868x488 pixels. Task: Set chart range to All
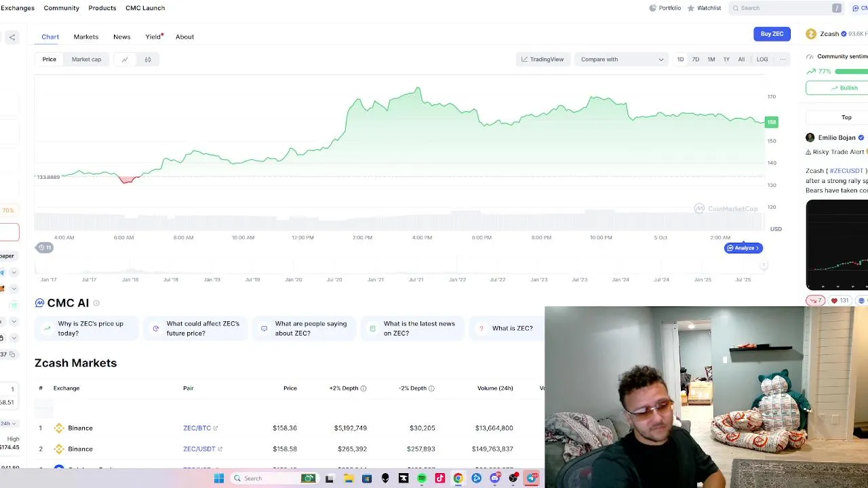[x=741, y=60]
